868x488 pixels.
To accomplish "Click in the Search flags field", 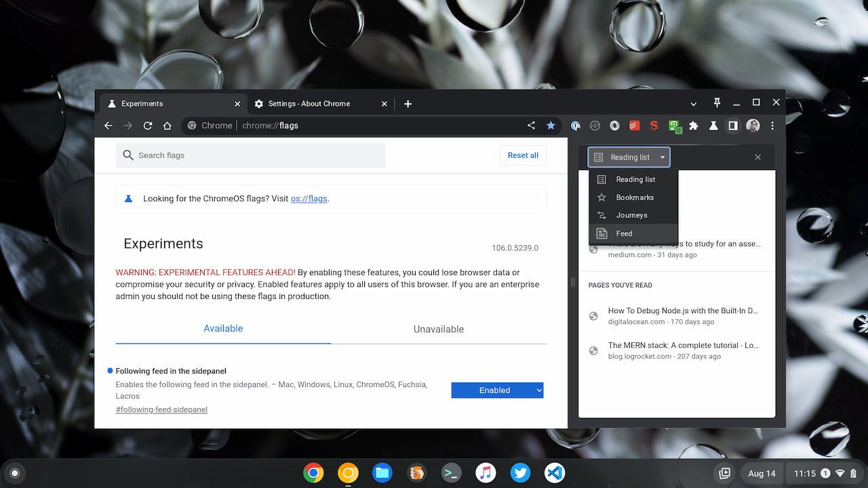I will tap(250, 155).
